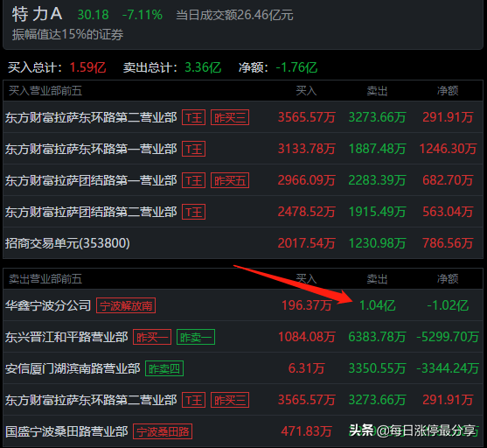Click the 昨买五 tag
Image resolution: width=487 pixels, height=448 pixels.
click(x=230, y=180)
